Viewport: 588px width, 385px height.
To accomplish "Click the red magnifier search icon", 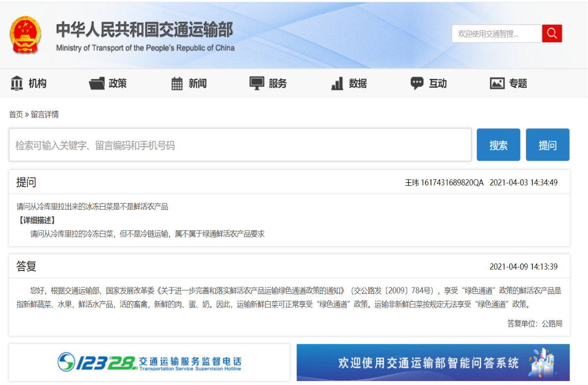I will point(552,34).
